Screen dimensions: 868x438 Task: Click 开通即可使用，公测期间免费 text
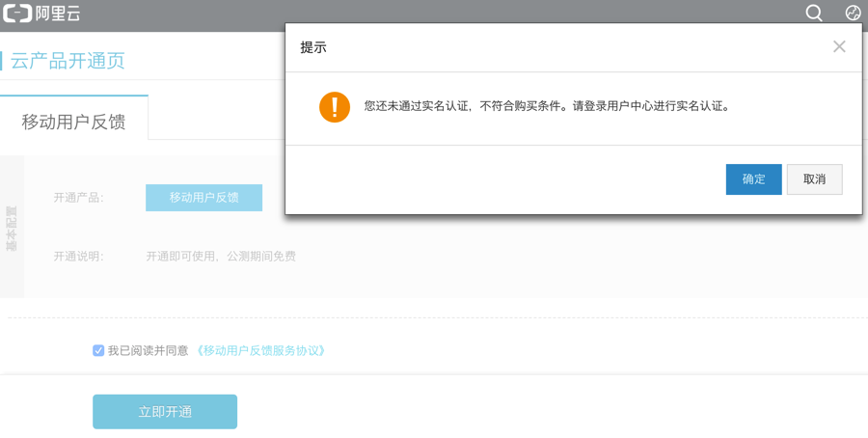click(x=221, y=257)
